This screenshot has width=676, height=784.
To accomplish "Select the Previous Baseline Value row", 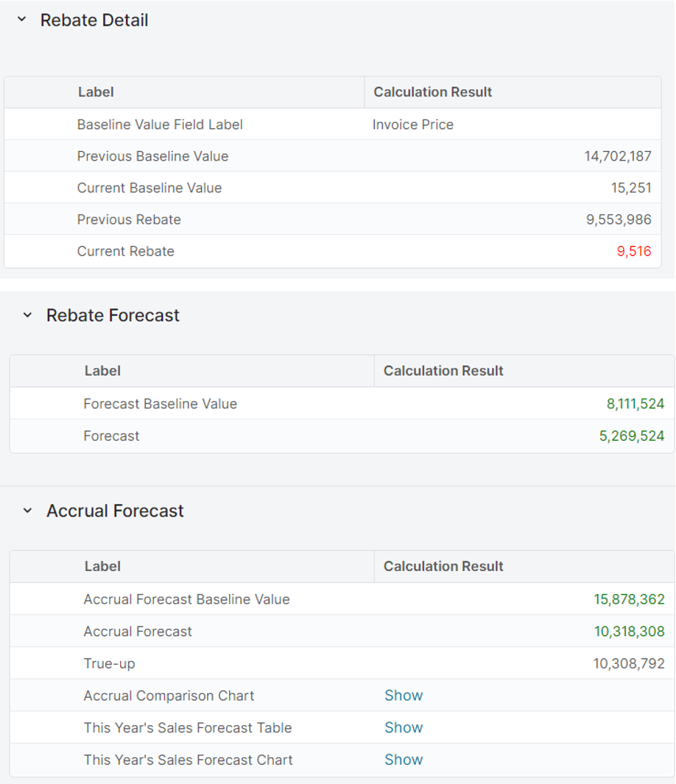I will click(x=152, y=156).
